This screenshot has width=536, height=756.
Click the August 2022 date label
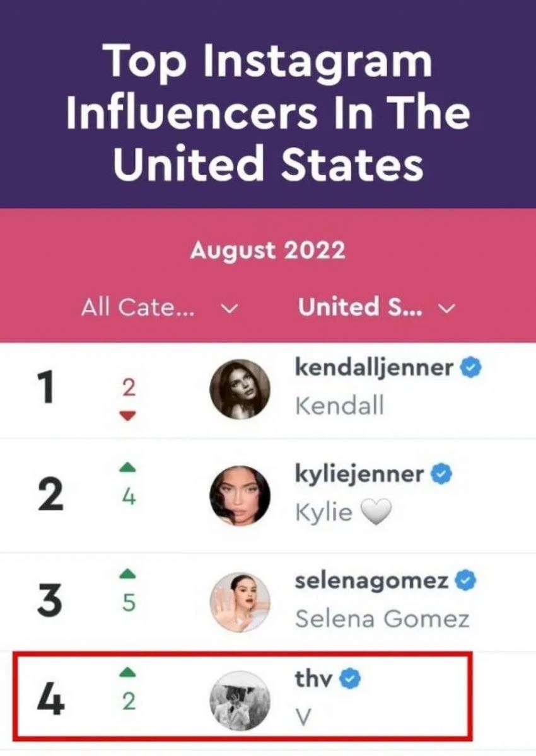pos(267,250)
